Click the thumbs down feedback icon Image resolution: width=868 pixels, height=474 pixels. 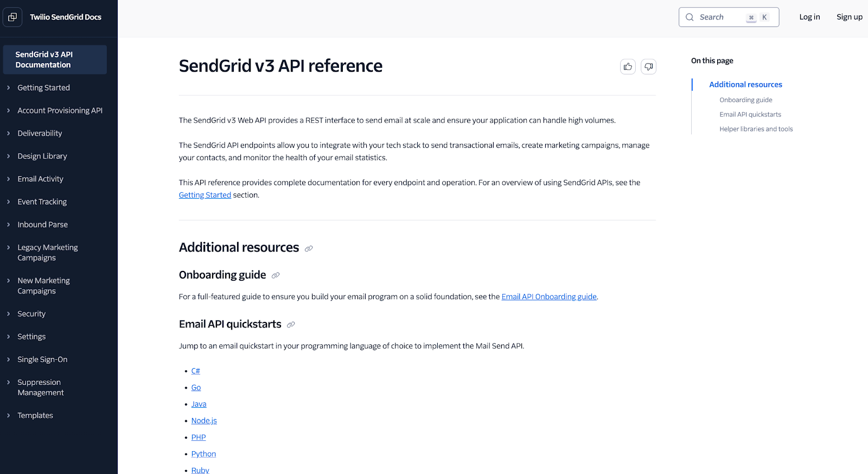(648, 67)
